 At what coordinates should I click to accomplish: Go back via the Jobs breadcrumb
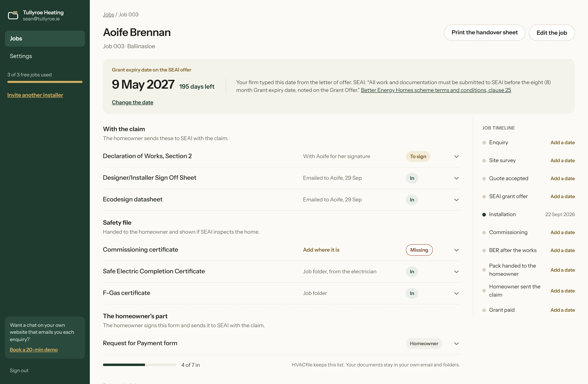(x=108, y=14)
